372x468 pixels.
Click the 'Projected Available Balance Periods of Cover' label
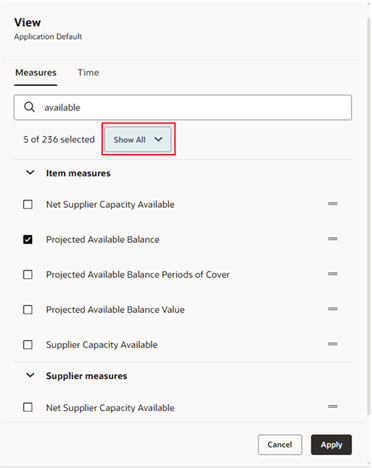coord(138,275)
